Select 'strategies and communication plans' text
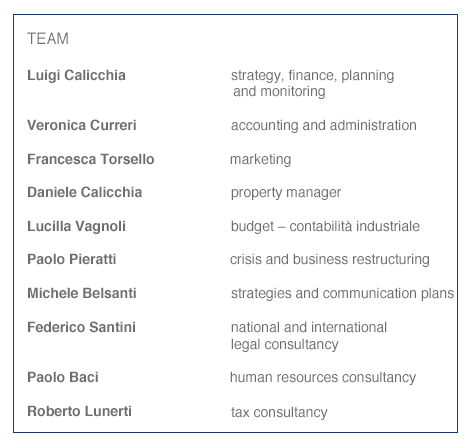Viewport: 471px width, 445px height. coord(342,294)
